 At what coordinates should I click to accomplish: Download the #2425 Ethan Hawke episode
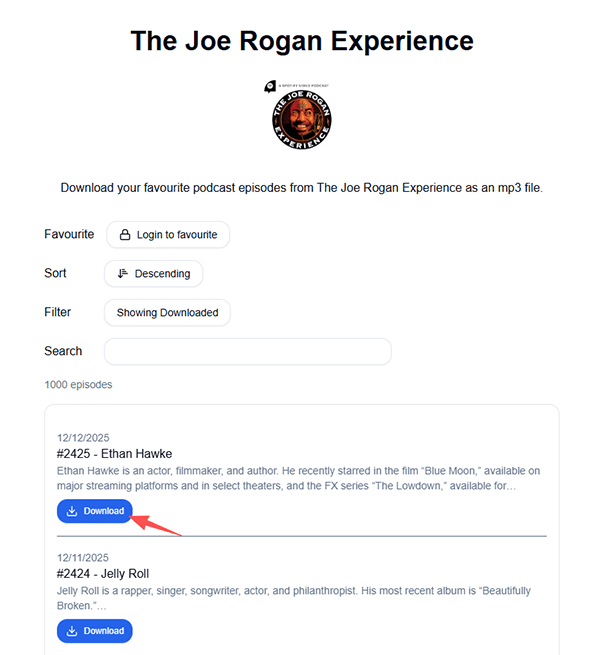94,511
